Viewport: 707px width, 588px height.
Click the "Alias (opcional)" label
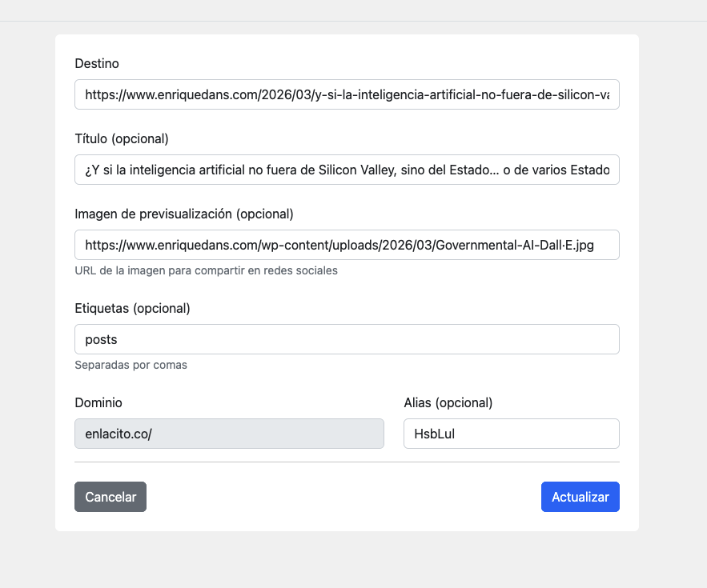tap(448, 402)
